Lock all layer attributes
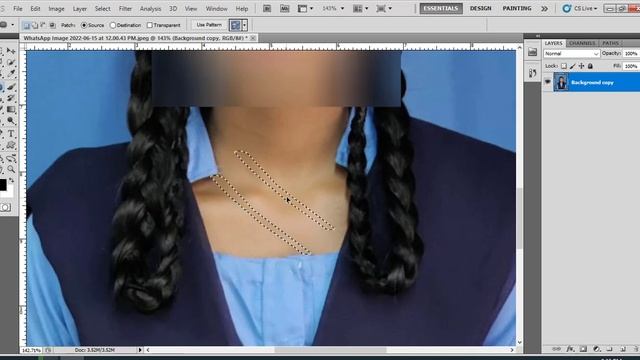The image size is (640, 360). [590, 66]
